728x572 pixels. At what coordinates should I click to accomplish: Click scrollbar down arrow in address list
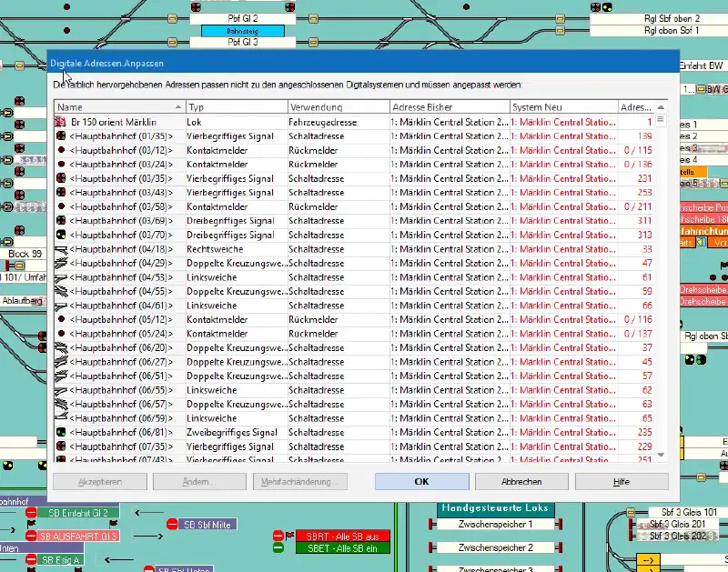pos(661,455)
